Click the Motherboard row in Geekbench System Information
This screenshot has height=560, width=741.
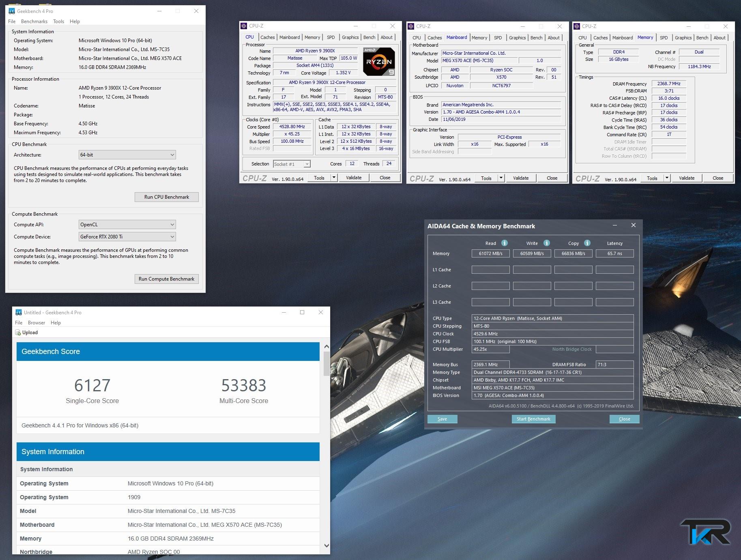[x=168, y=525]
